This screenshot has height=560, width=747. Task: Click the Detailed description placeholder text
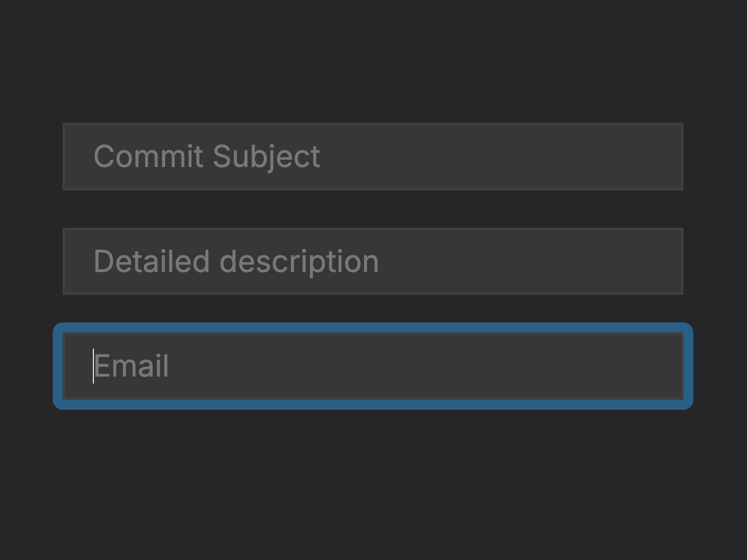pos(236,261)
